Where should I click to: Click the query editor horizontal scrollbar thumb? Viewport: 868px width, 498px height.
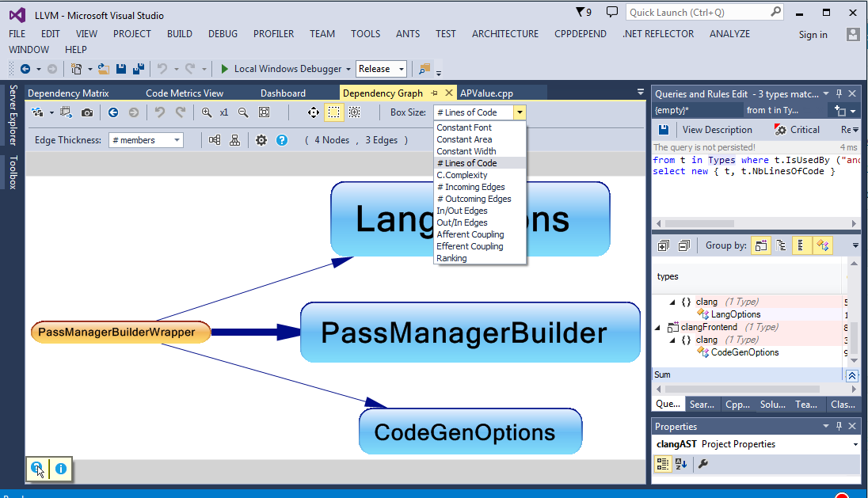(x=700, y=223)
